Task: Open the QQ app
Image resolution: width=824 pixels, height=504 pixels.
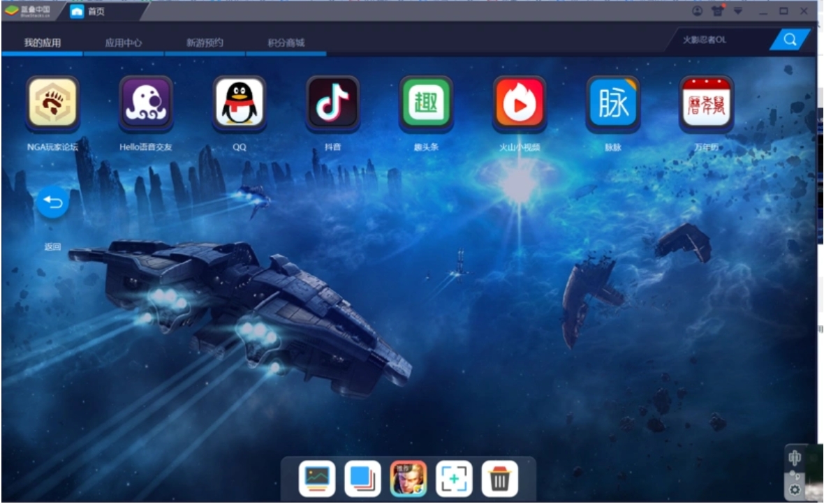Action: click(x=239, y=103)
